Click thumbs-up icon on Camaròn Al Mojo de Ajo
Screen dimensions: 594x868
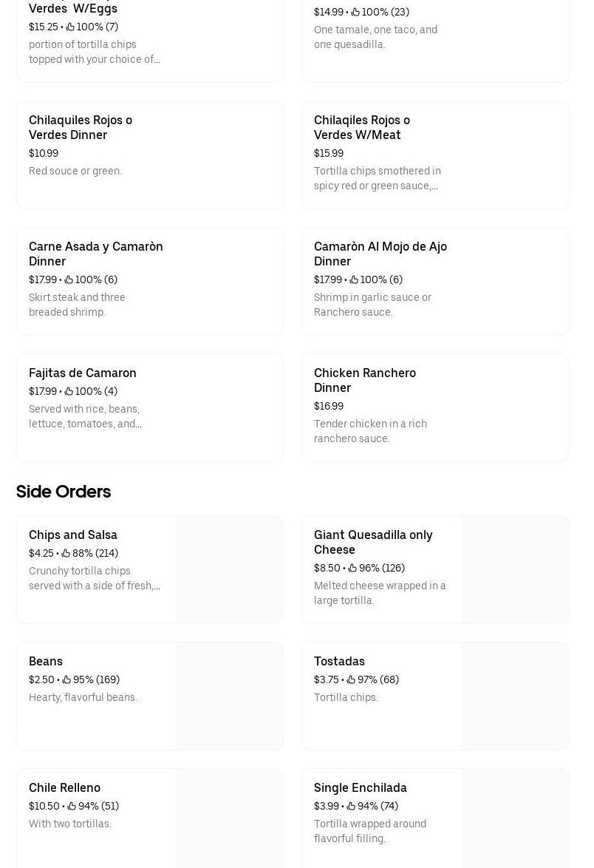click(354, 279)
